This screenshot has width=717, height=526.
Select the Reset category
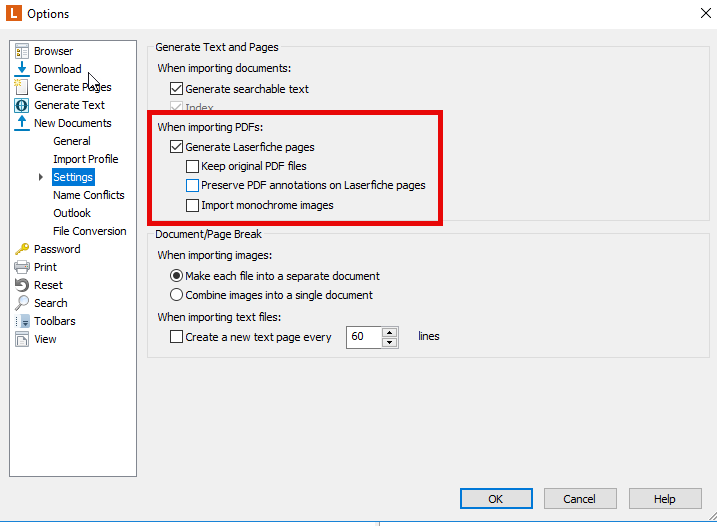tap(48, 285)
